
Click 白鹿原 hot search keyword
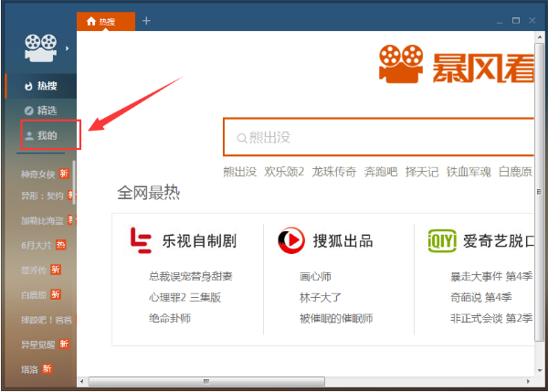[515, 172]
